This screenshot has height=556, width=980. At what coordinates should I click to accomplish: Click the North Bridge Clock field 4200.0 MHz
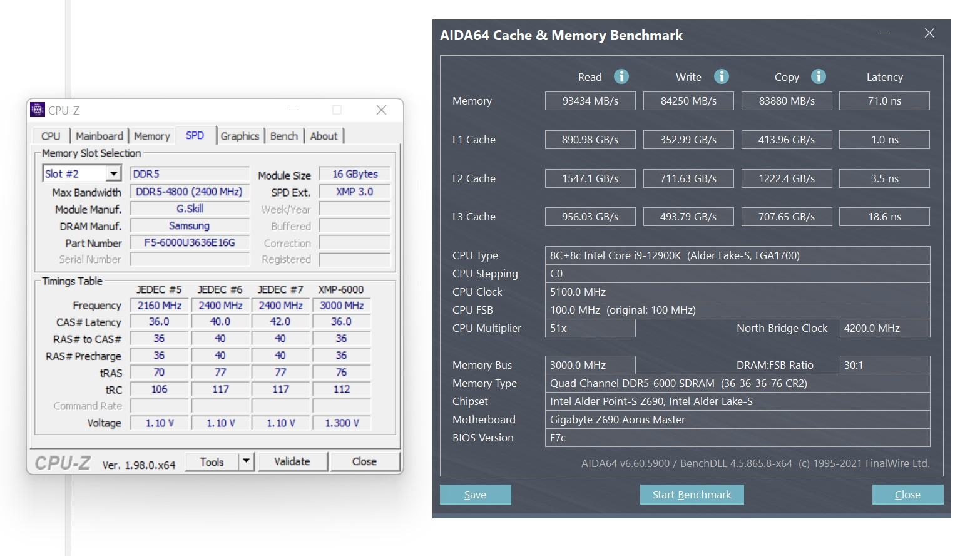pos(884,328)
